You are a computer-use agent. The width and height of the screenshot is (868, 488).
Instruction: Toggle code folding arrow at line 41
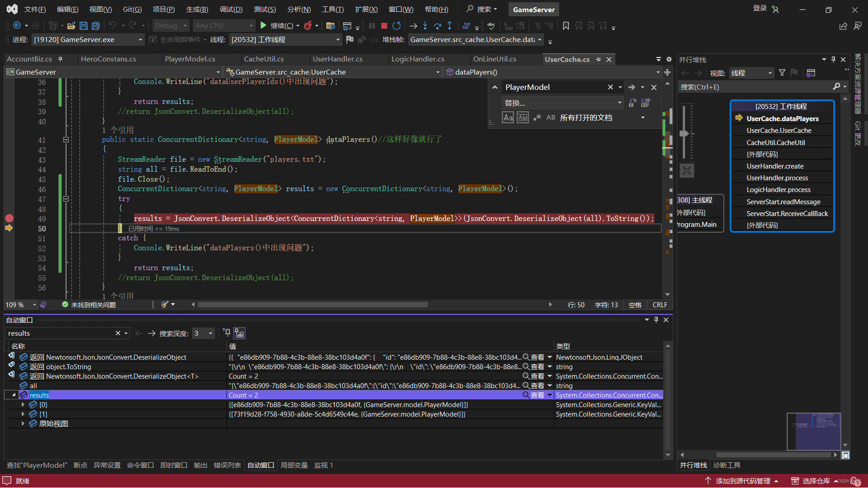point(65,140)
